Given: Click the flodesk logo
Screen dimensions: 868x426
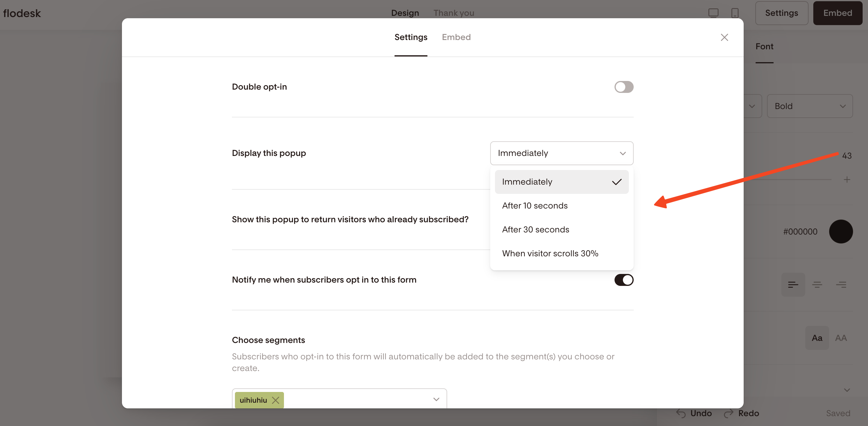Looking at the screenshot, I should pos(22,13).
